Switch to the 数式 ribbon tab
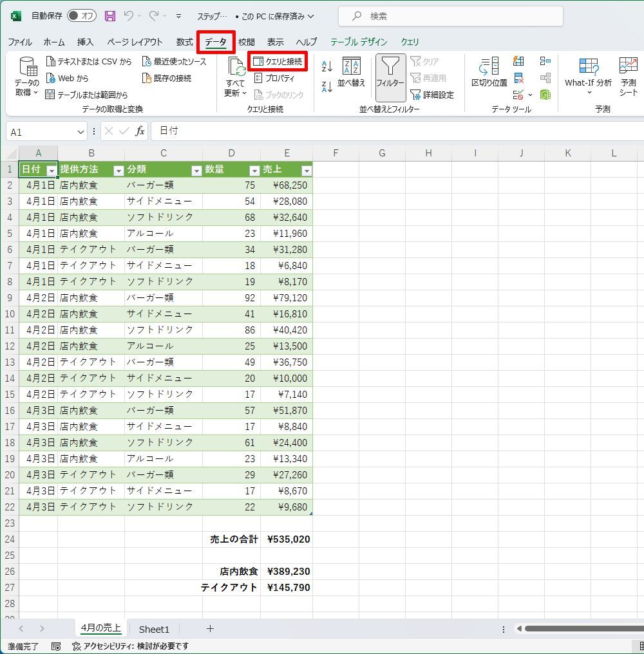Screen dimensions: 644x654 pyautogui.click(x=185, y=42)
